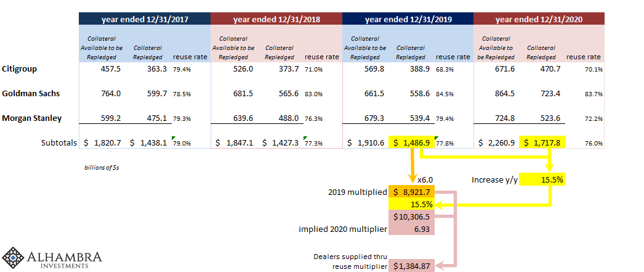Click the 78.5% reuse rate cell

pos(182,94)
